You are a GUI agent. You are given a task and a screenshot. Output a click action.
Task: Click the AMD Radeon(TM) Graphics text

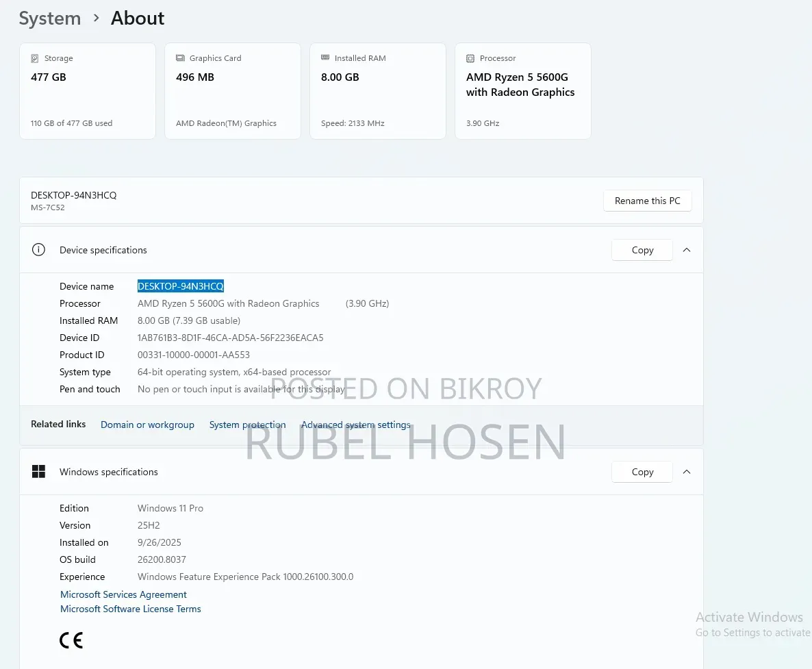227,123
